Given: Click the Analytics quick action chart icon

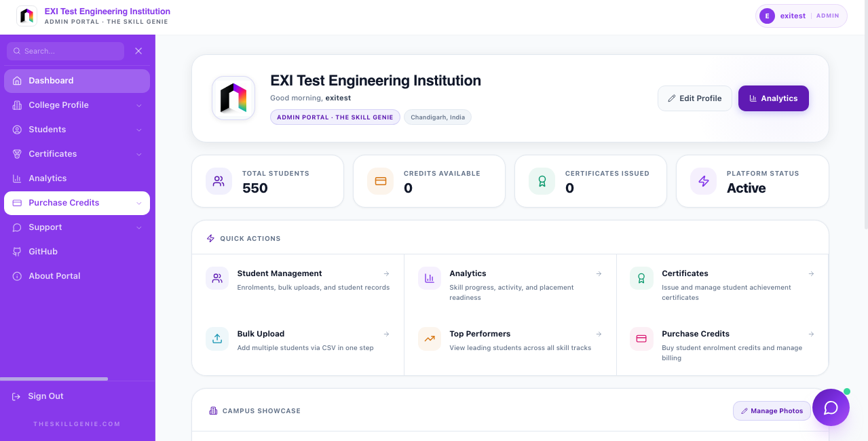Looking at the screenshot, I should (430, 278).
